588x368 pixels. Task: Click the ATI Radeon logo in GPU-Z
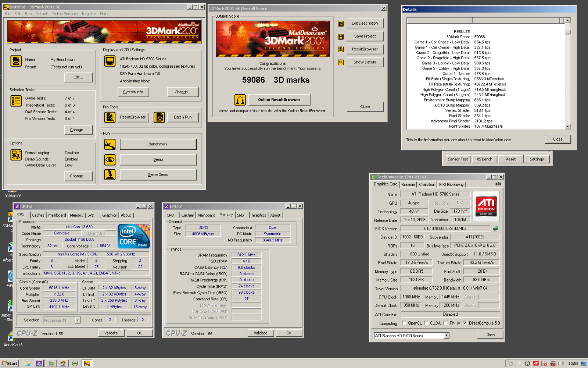[x=486, y=206]
